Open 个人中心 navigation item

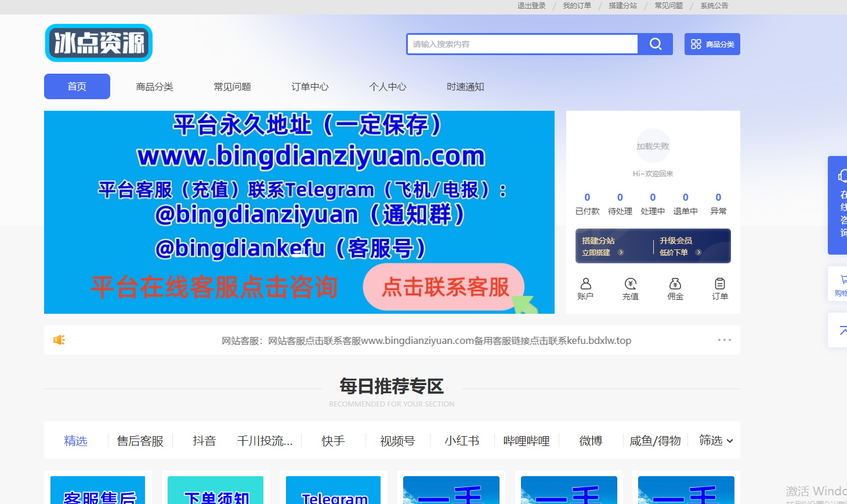click(388, 86)
